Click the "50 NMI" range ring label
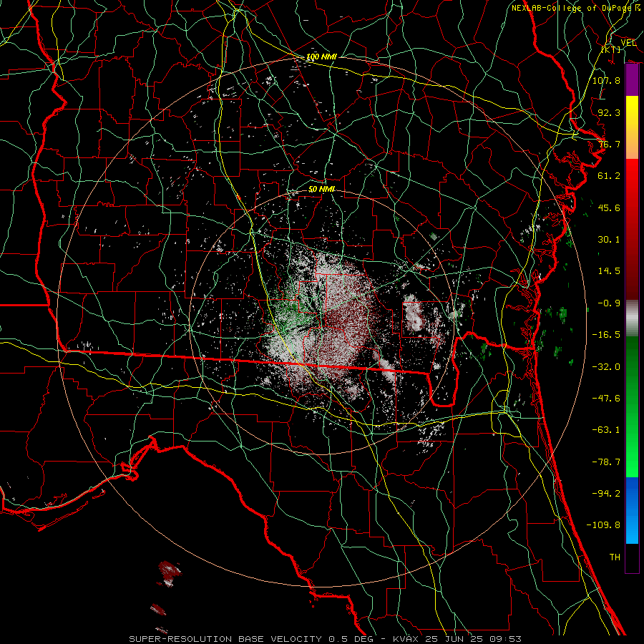The width and height of the screenshot is (644, 644). [x=321, y=189]
